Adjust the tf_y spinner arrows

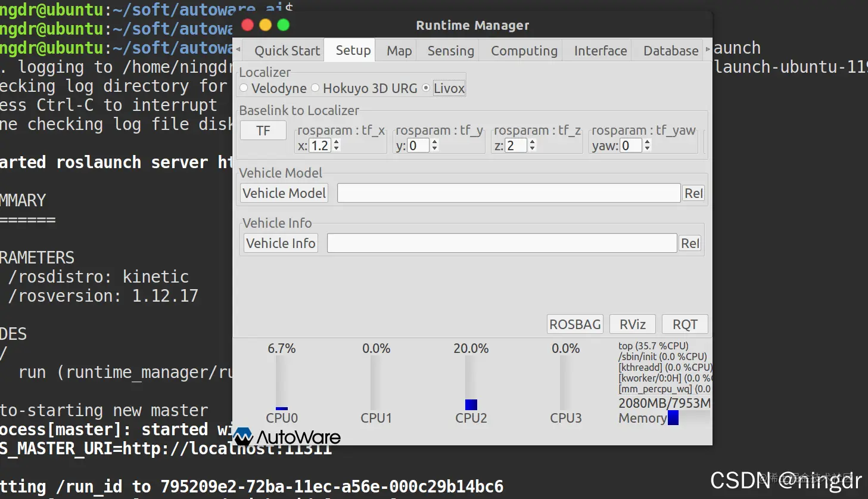435,145
